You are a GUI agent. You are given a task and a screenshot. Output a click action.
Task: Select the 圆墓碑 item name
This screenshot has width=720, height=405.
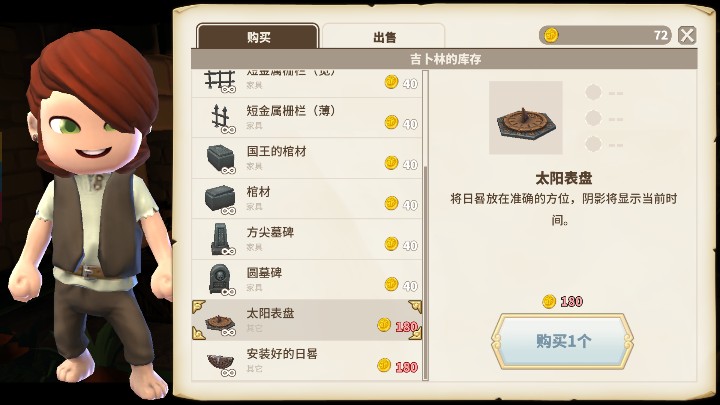click(x=264, y=273)
